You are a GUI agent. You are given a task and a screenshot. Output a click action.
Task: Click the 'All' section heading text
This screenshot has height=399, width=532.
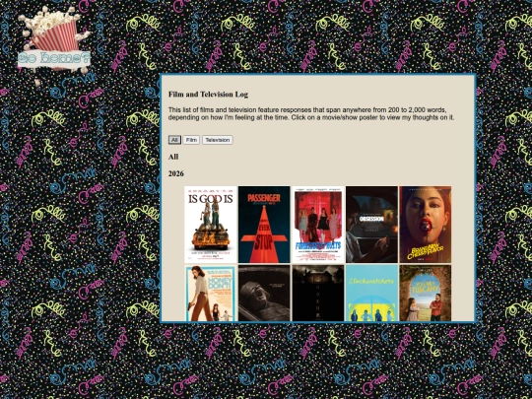click(x=173, y=157)
